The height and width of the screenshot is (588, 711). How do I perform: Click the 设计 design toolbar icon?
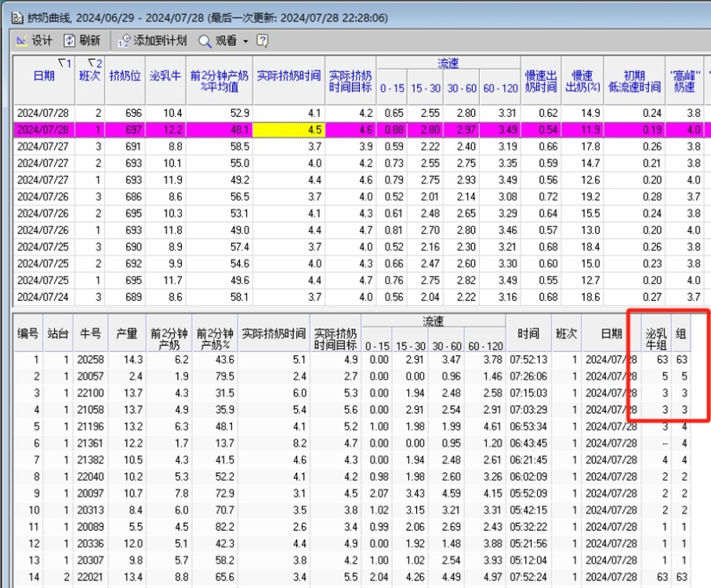[22, 41]
